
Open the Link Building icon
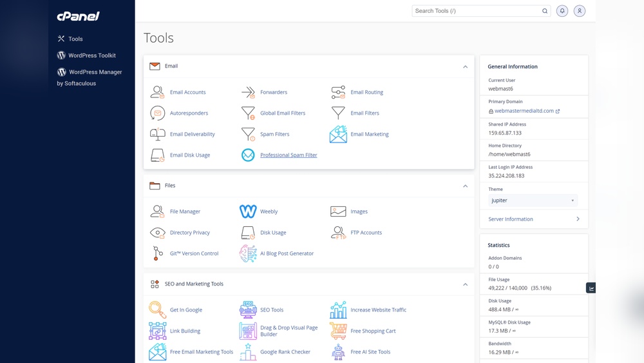click(x=157, y=331)
